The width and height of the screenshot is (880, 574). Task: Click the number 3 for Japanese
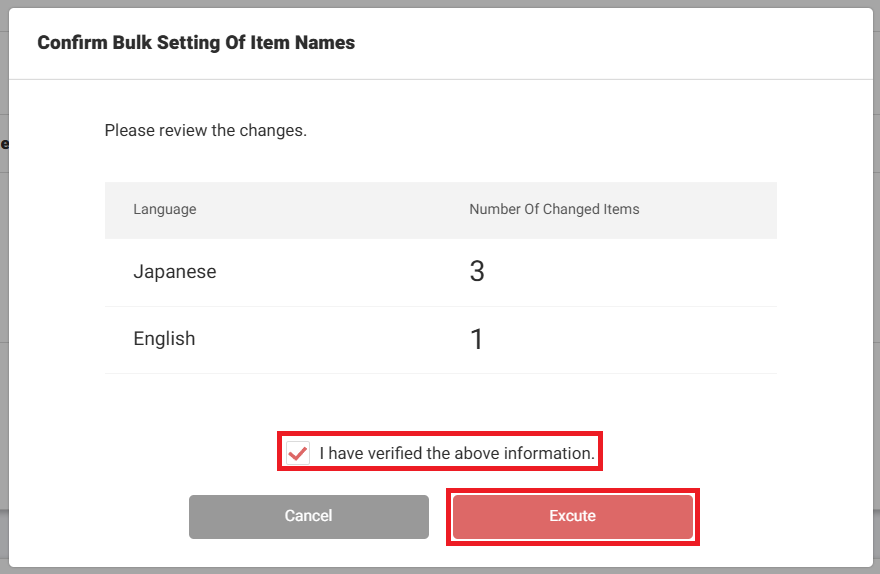click(x=477, y=272)
